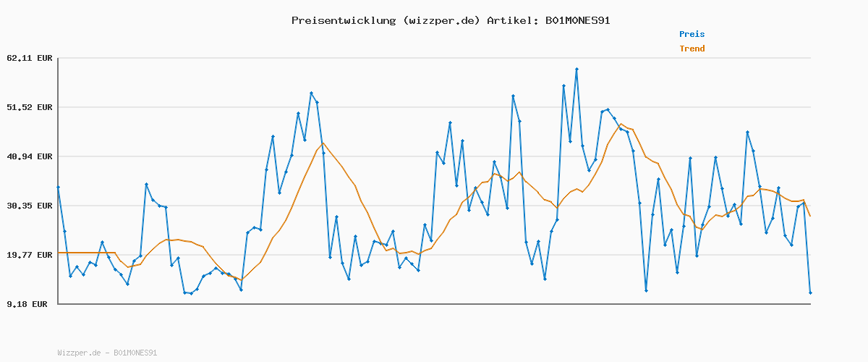The image size is (868, 362).
Task: Click the highest peak of the orange trend line
Action: pos(621,124)
